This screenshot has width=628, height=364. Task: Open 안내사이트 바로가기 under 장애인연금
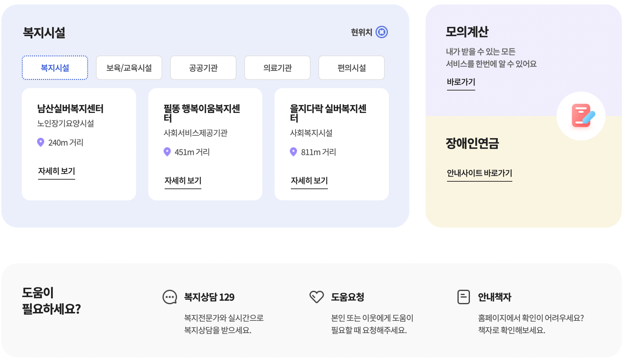(479, 173)
